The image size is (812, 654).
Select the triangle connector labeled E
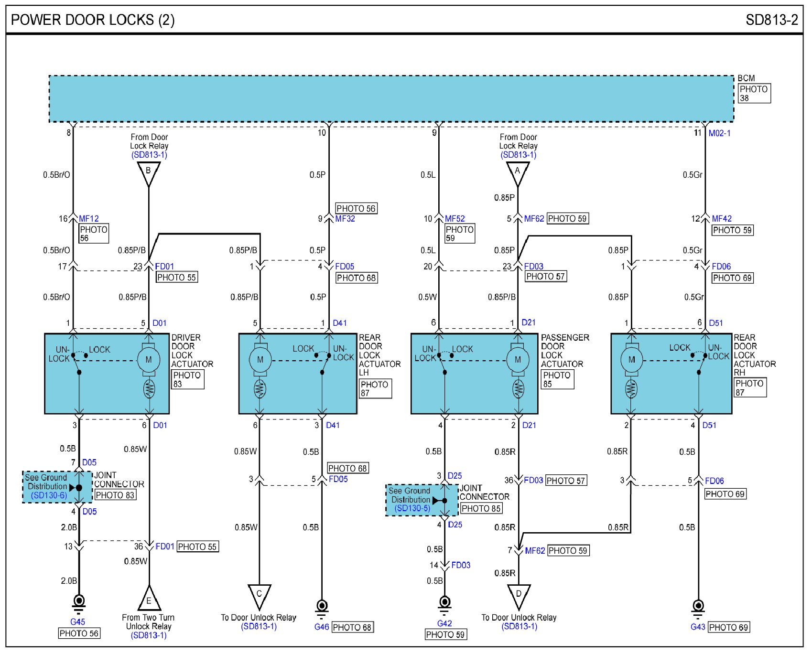coord(149,599)
